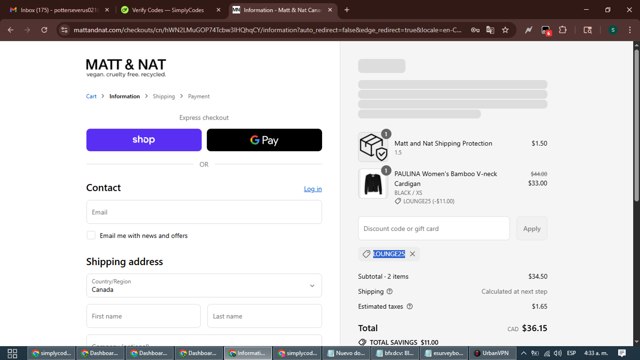The height and width of the screenshot is (360, 640).
Task: Open the Country/Region dropdown
Action: pos(204,285)
